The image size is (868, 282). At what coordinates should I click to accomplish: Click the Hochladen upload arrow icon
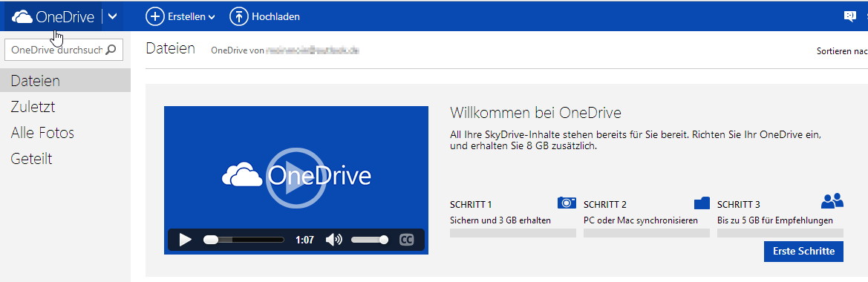pos(238,16)
